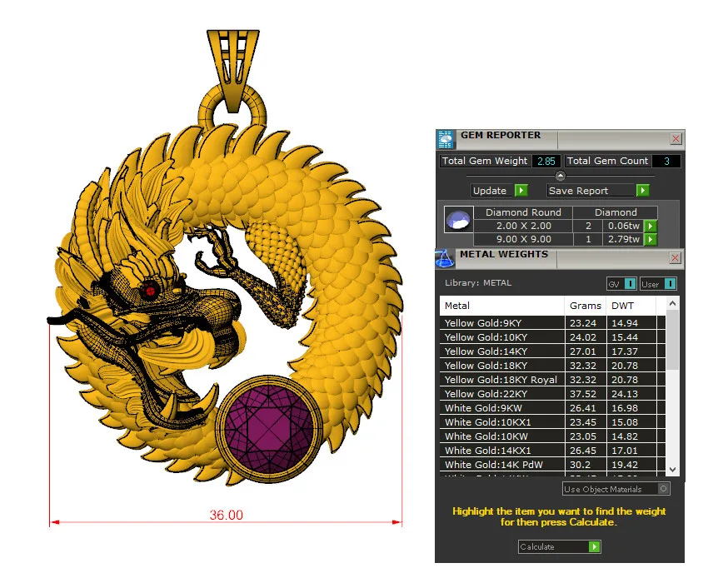Click the 9.00 X 9.00 diamond size

(x=524, y=240)
